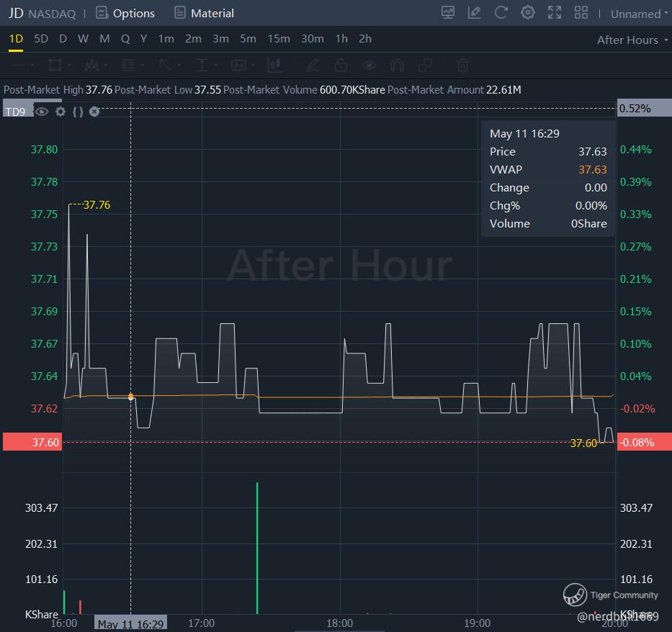The image size is (672, 632).
Task: Open the chart indicator icon in top bar
Action: [448, 13]
